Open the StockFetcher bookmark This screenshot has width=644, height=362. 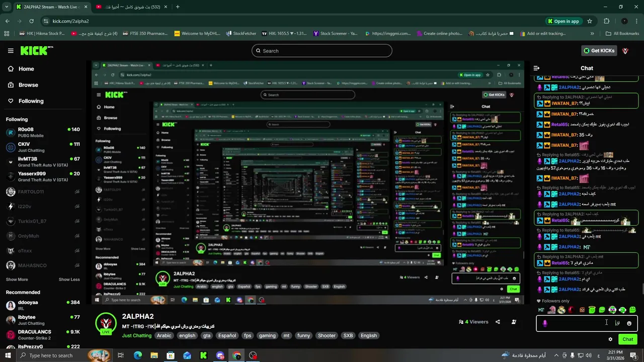pyautogui.click(x=241, y=34)
